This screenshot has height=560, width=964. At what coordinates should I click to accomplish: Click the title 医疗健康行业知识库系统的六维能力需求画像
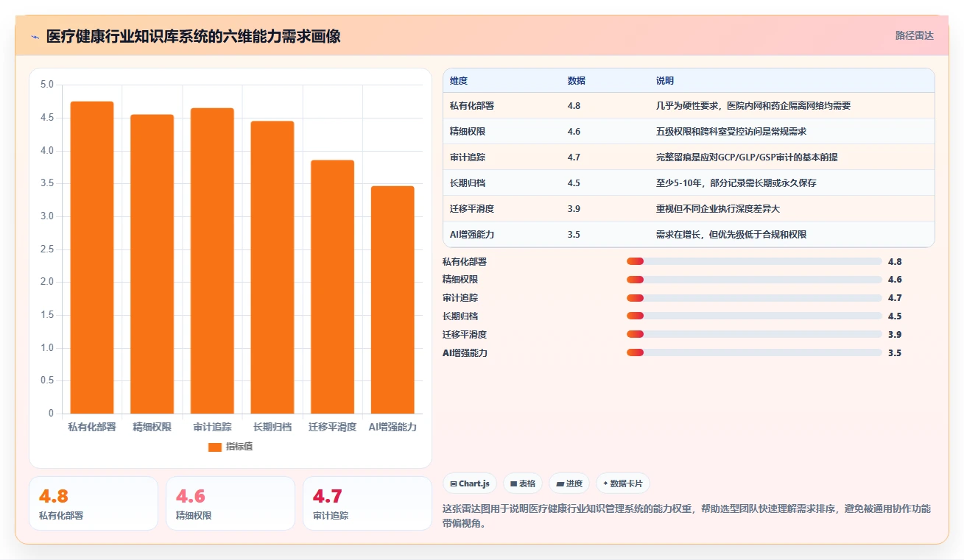click(x=194, y=36)
